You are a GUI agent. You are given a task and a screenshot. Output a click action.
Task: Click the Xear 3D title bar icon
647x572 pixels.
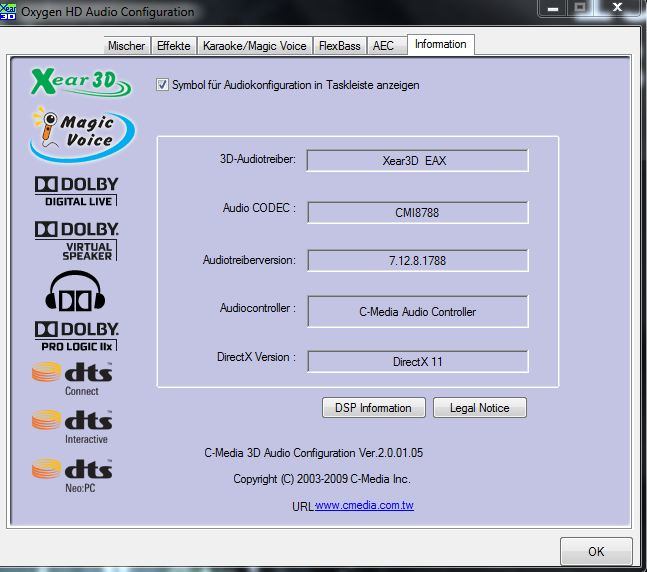pyautogui.click(x=8, y=11)
